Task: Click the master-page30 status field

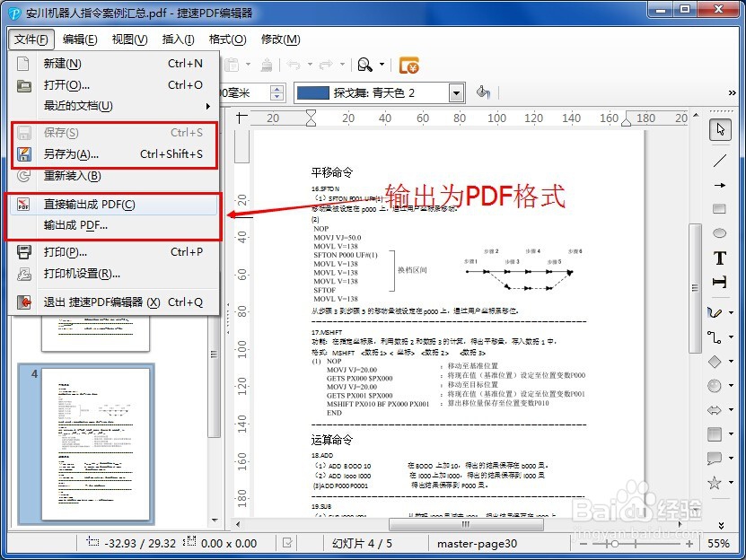Action: click(x=477, y=543)
